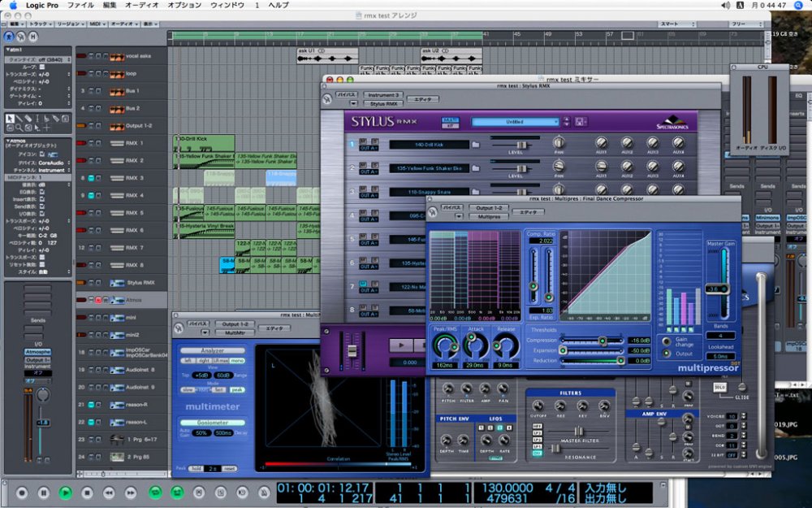Select the Eraser tool in the toolbox

28,119
